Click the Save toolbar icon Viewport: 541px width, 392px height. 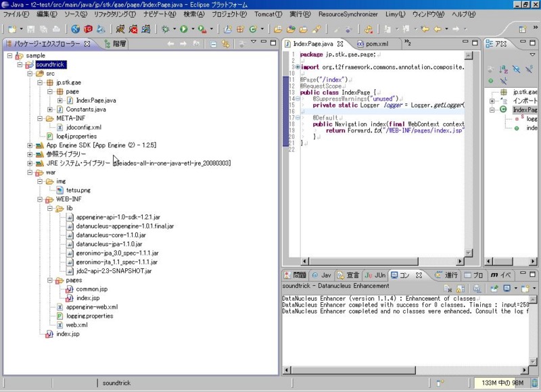(30, 29)
